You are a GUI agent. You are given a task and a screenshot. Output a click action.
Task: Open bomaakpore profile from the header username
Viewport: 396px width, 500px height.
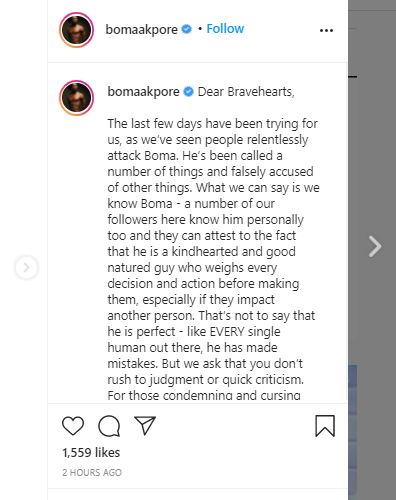click(141, 29)
